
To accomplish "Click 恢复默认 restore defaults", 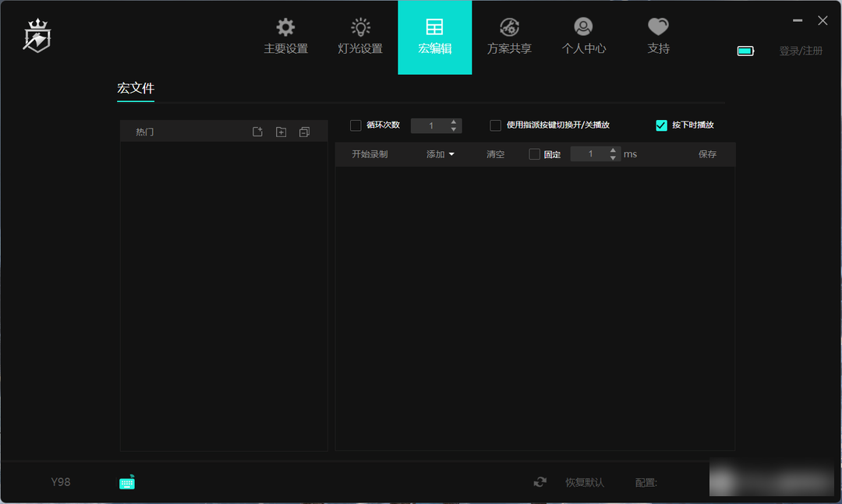I will coord(585,482).
